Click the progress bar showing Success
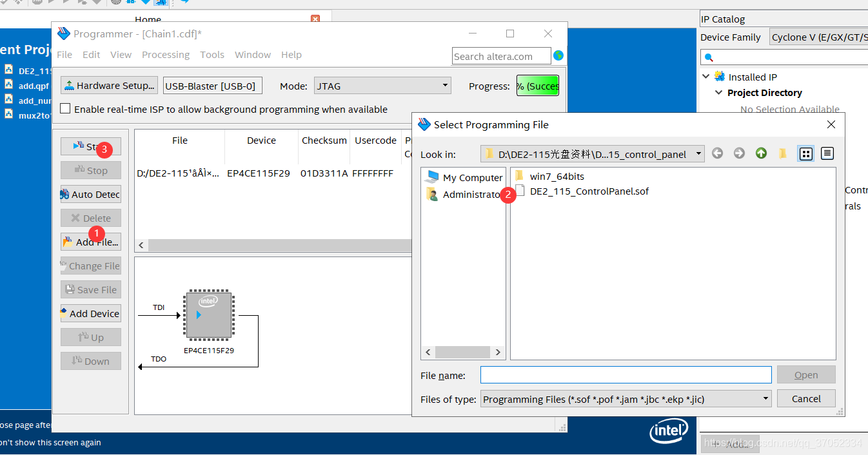This screenshot has width=868, height=455. click(x=538, y=86)
